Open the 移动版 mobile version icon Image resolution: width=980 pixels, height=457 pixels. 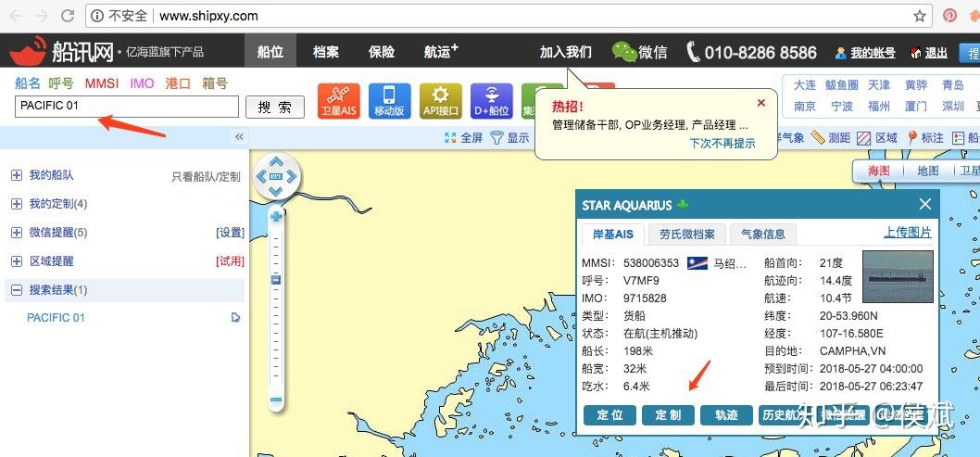pyautogui.click(x=389, y=101)
